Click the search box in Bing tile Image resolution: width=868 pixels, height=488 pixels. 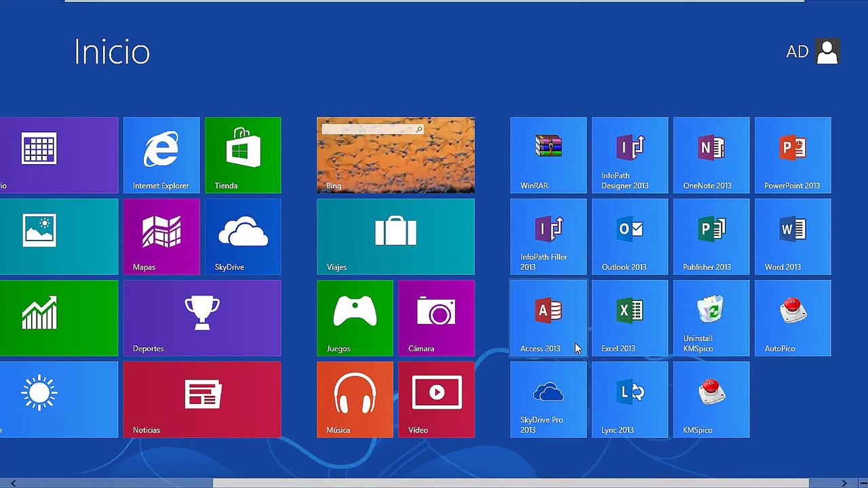tap(373, 129)
